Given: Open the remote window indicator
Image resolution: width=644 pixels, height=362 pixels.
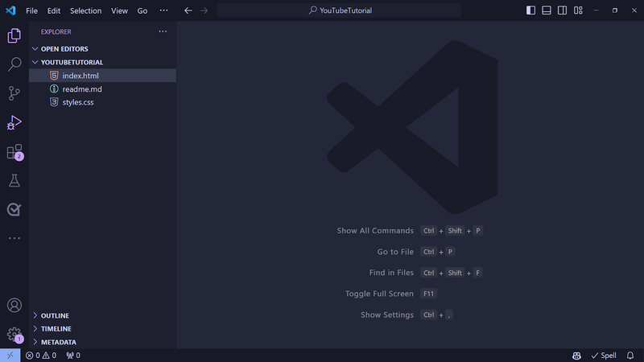Looking at the screenshot, I should point(10,356).
